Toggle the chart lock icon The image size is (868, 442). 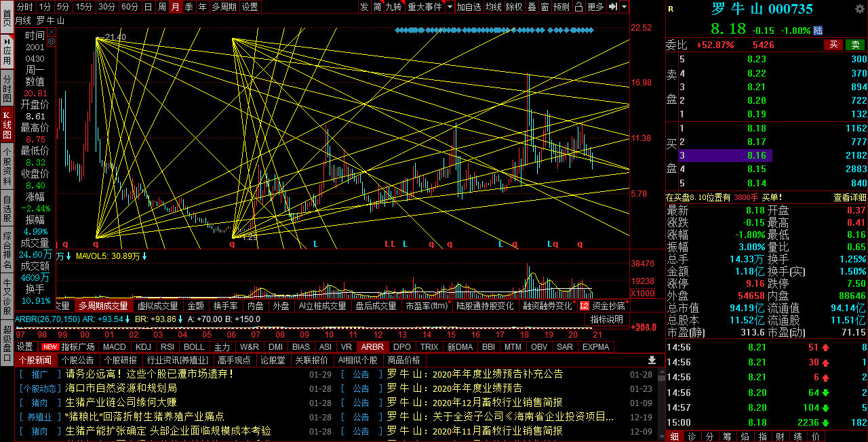578,7
